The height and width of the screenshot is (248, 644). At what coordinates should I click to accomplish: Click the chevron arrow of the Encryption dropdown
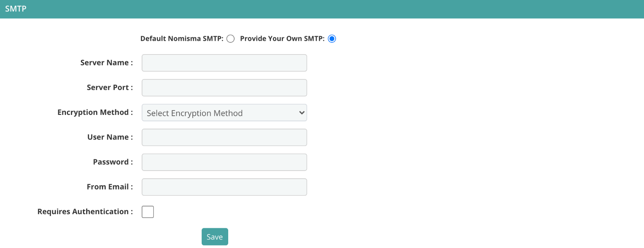pos(301,113)
